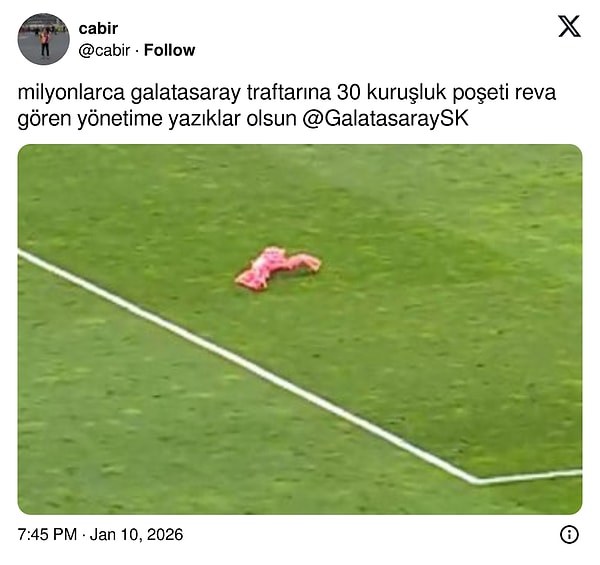600x565 pixels.
Task: Click the white line's corner in the photo
Action: (476, 480)
